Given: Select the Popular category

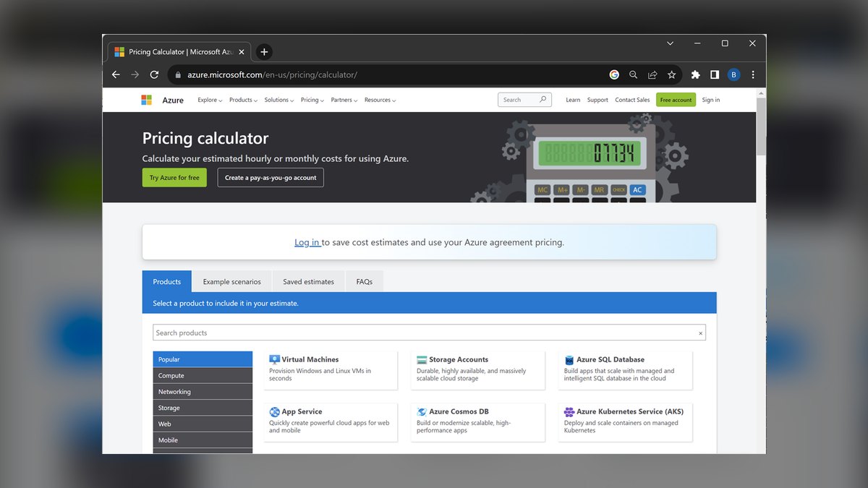Looking at the screenshot, I should coord(203,359).
